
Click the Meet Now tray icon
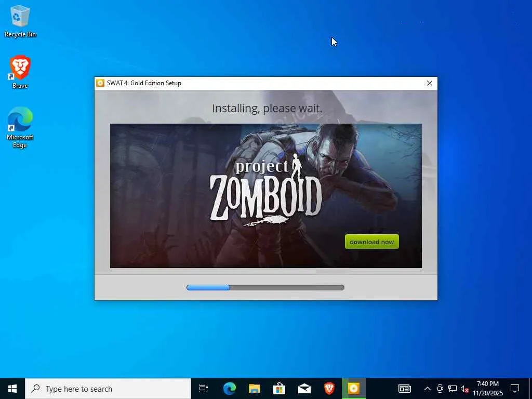440,389
